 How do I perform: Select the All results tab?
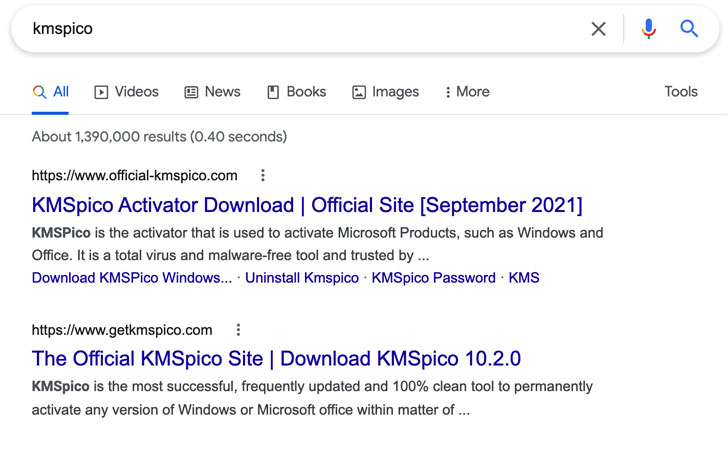pos(51,92)
